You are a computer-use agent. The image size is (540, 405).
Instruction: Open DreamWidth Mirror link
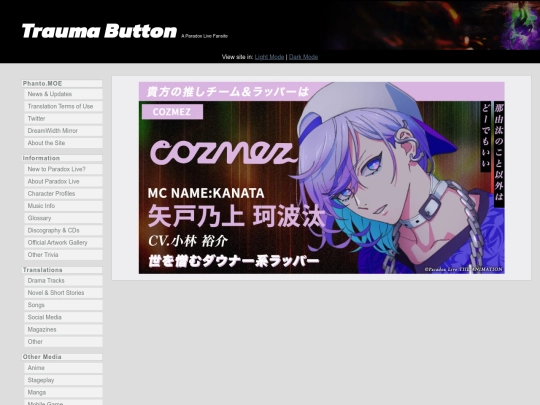[x=63, y=131]
